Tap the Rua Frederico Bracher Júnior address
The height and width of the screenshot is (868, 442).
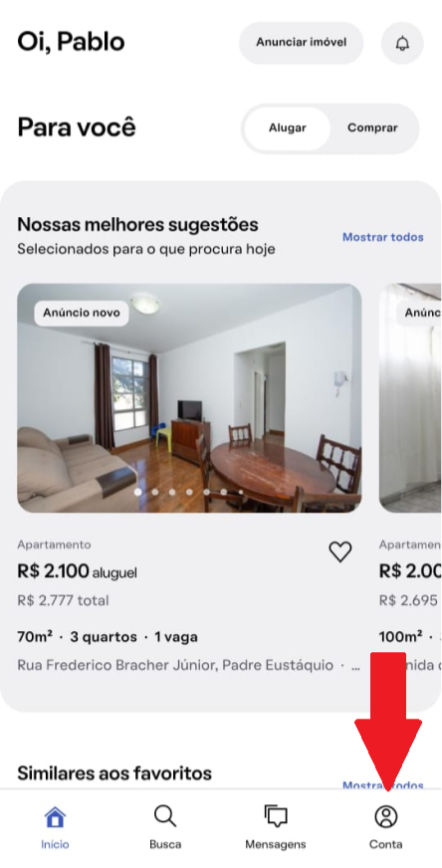(175, 665)
